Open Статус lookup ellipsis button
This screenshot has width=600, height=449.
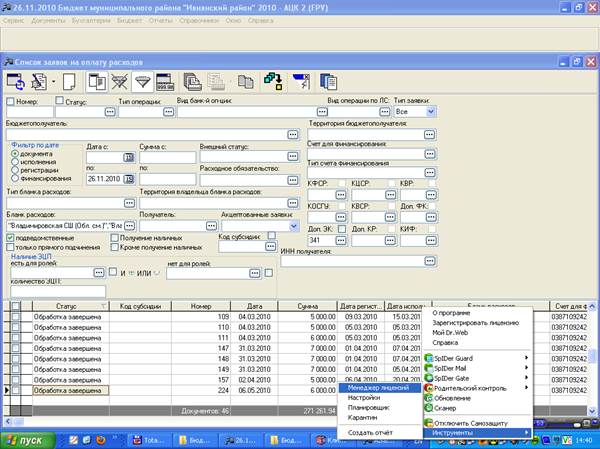click(x=110, y=111)
